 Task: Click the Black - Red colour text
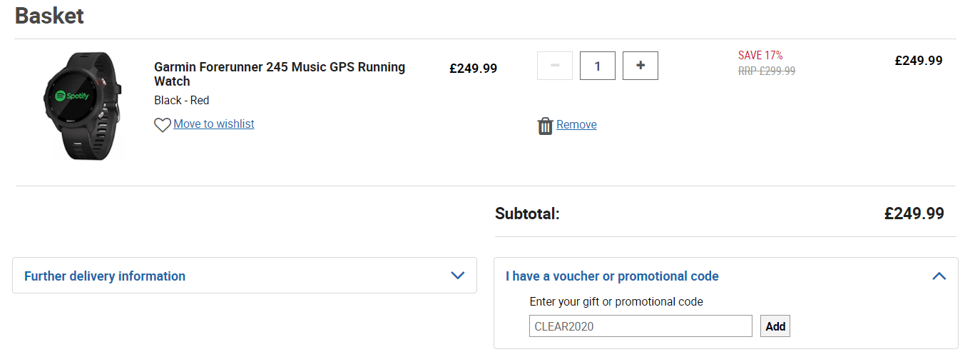182,101
